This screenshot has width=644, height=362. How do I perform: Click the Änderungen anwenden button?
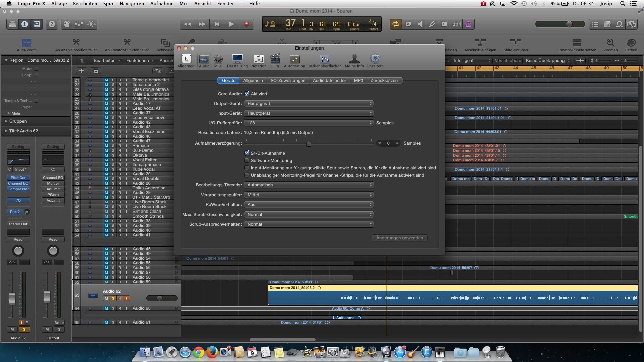(x=399, y=238)
